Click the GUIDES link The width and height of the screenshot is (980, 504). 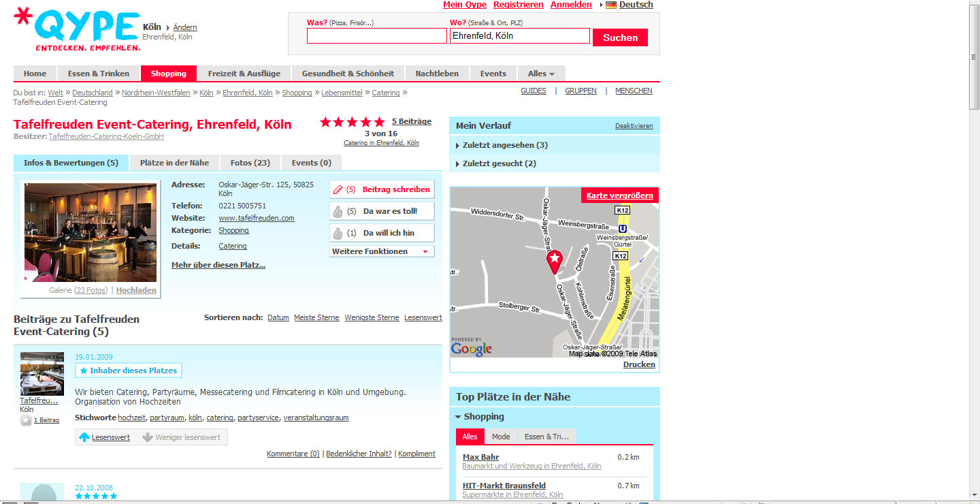point(534,91)
